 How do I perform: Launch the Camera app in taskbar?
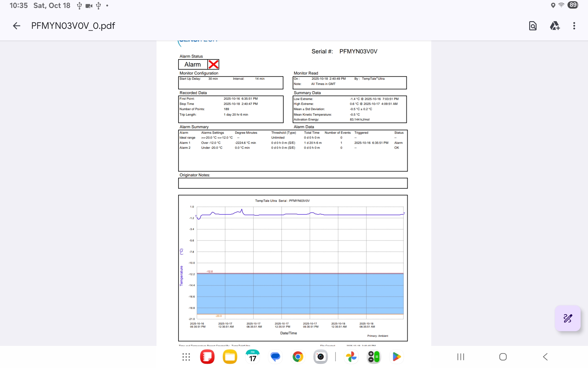(x=320, y=357)
